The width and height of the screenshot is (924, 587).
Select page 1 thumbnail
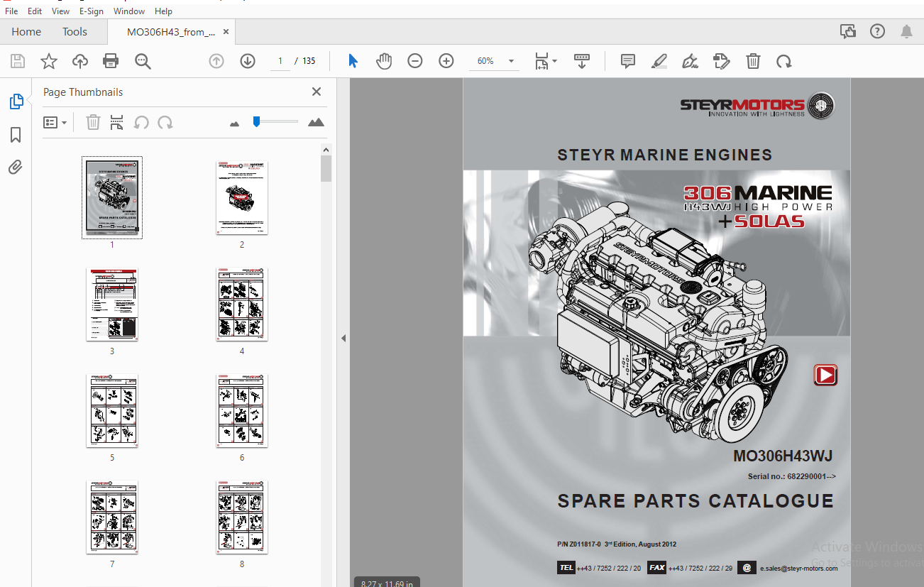112,197
